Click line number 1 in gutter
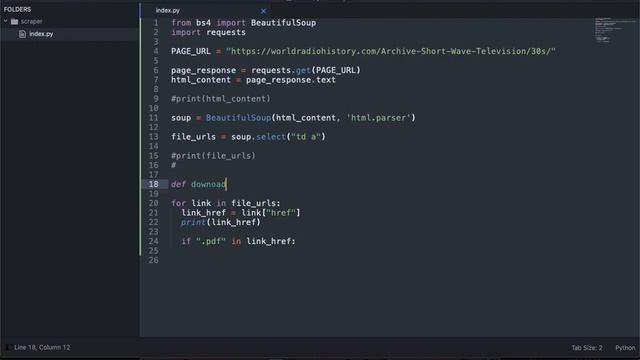640x360 pixels. pyautogui.click(x=156, y=23)
